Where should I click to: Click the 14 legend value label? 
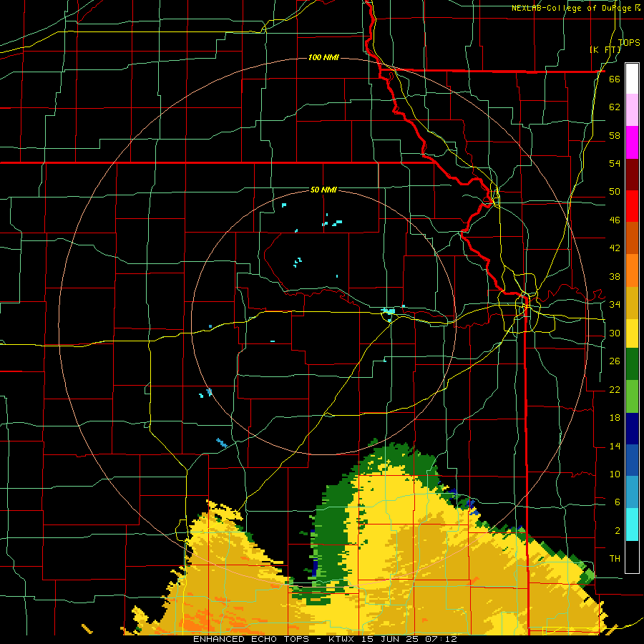pos(615,446)
